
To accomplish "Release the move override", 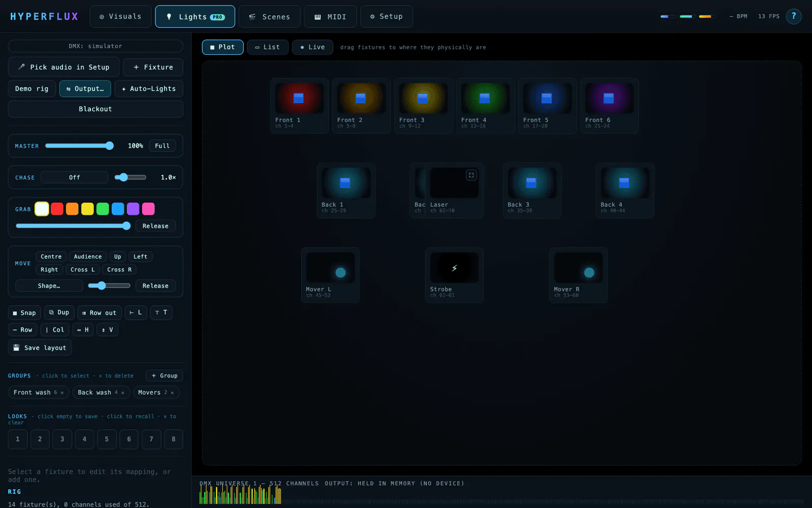I will [155, 286].
